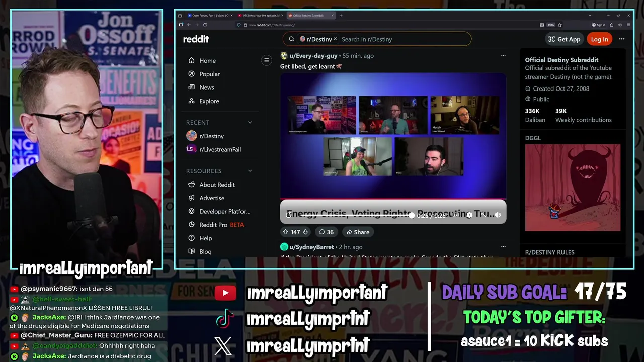Open u/SydneyBarret user profile
The width and height of the screenshot is (644, 362).
tap(311, 247)
